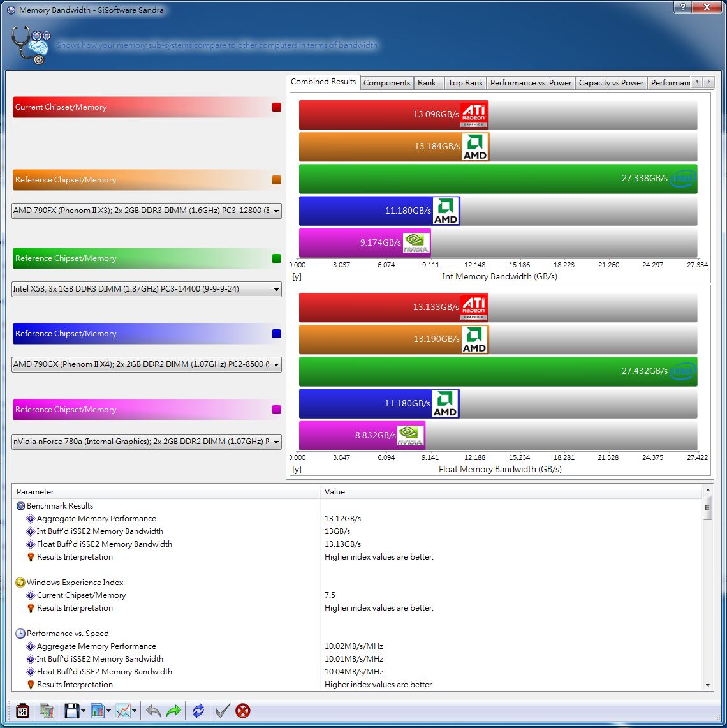Click the grey checkmark OK icon
This screenshot has width=727, height=728.
221,710
